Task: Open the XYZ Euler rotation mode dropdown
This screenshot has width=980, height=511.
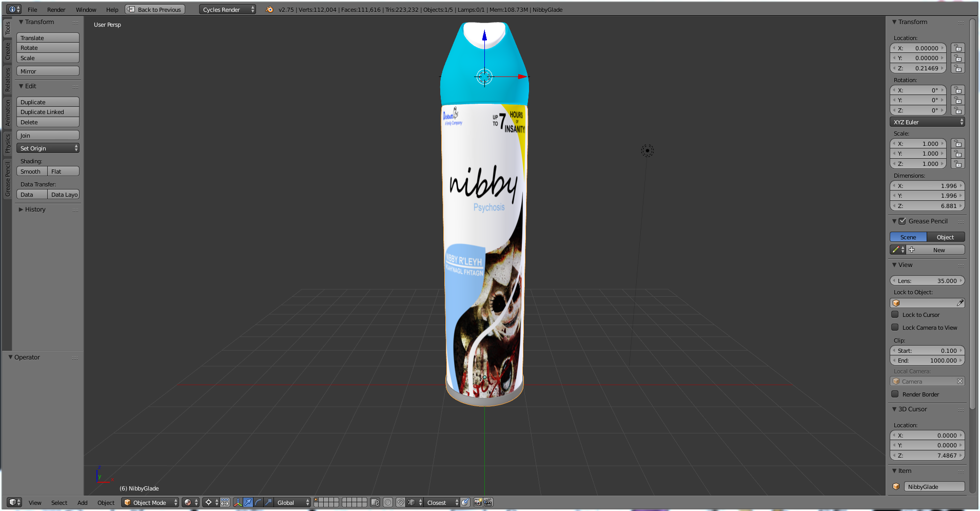Action: click(x=927, y=122)
